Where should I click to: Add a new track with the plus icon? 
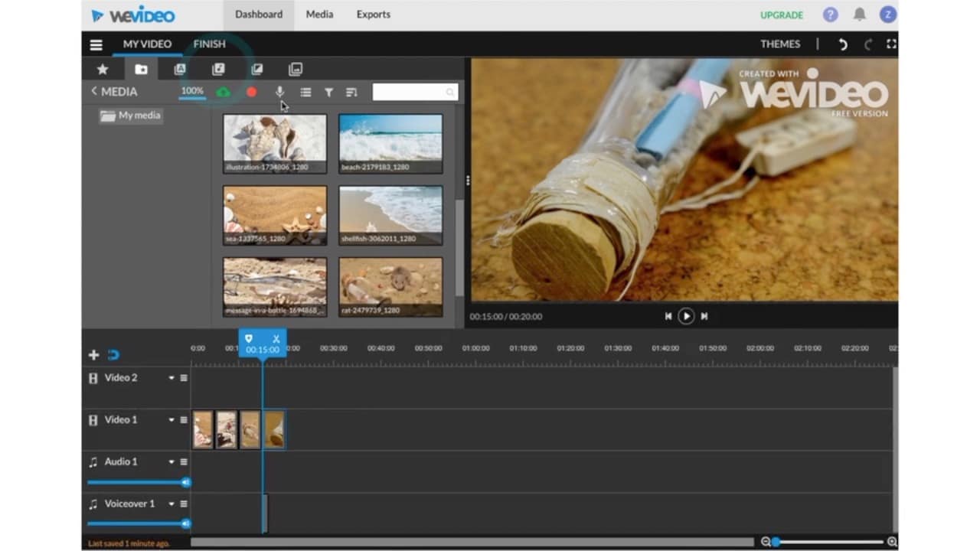point(93,354)
